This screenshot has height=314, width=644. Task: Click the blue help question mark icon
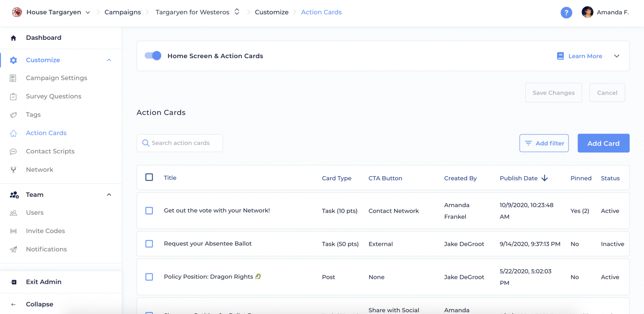tap(566, 13)
